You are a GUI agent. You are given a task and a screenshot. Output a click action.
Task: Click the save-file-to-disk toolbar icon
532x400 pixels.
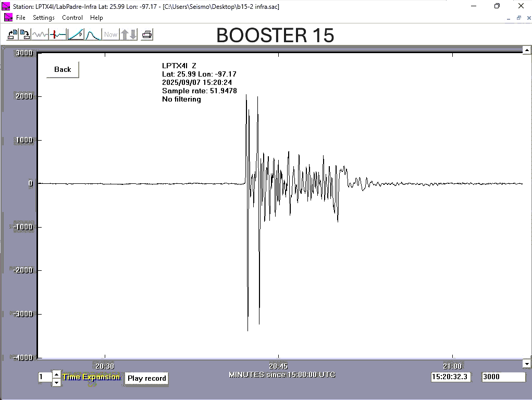pyautogui.click(x=25, y=34)
